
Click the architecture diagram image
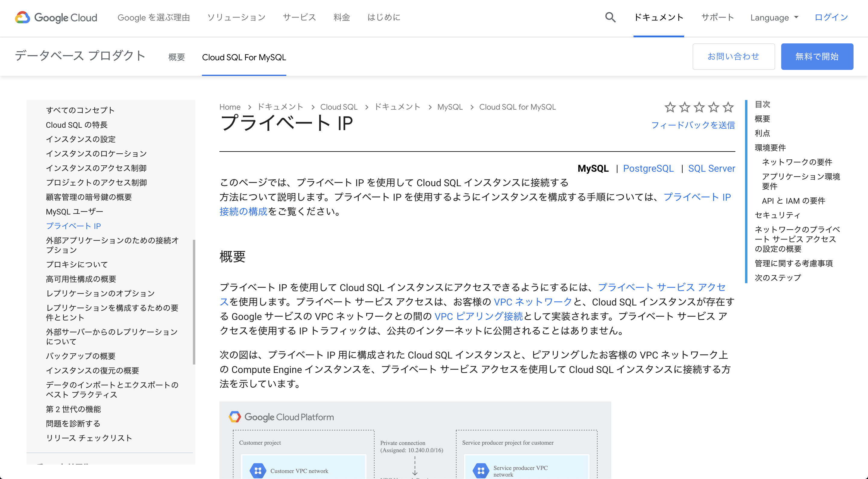tap(415, 440)
